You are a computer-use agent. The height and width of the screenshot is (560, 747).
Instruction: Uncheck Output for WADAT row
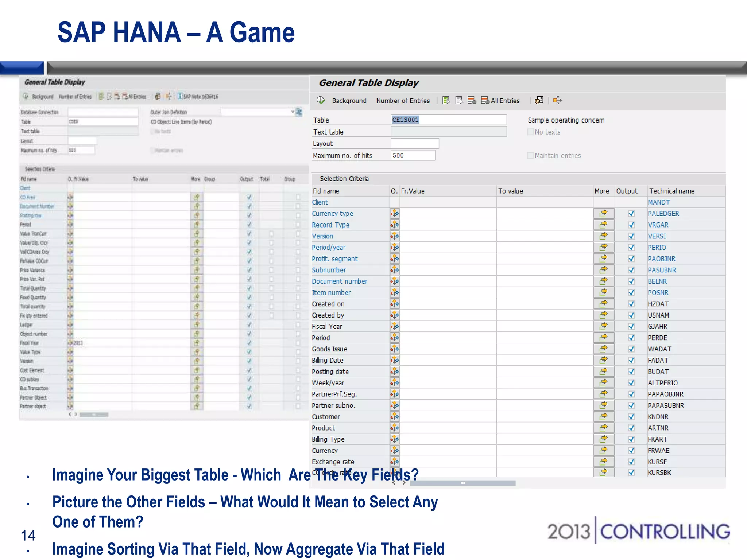point(631,349)
